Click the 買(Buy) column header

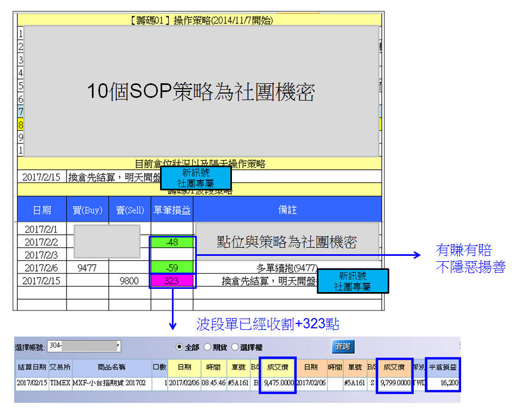pyautogui.click(x=88, y=210)
